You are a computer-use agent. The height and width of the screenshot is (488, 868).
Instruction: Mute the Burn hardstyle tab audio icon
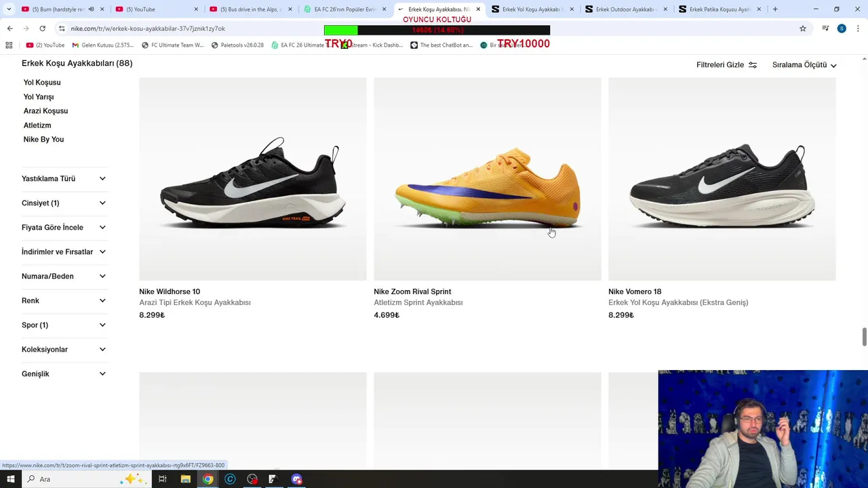(x=91, y=9)
